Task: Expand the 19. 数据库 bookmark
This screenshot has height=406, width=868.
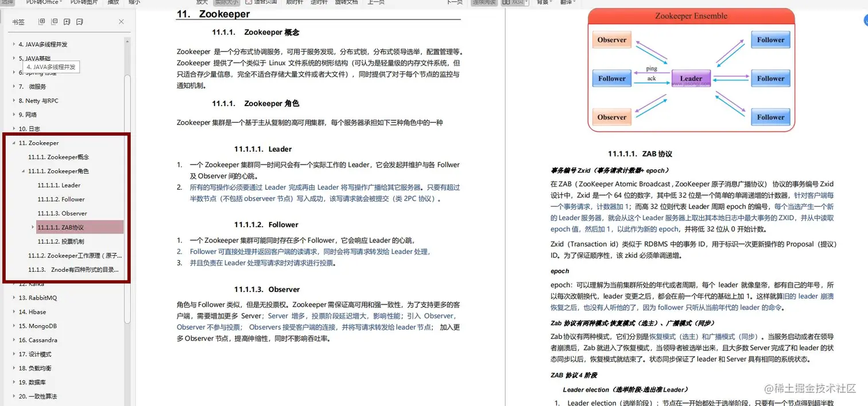Action: (x=14, y=382)
